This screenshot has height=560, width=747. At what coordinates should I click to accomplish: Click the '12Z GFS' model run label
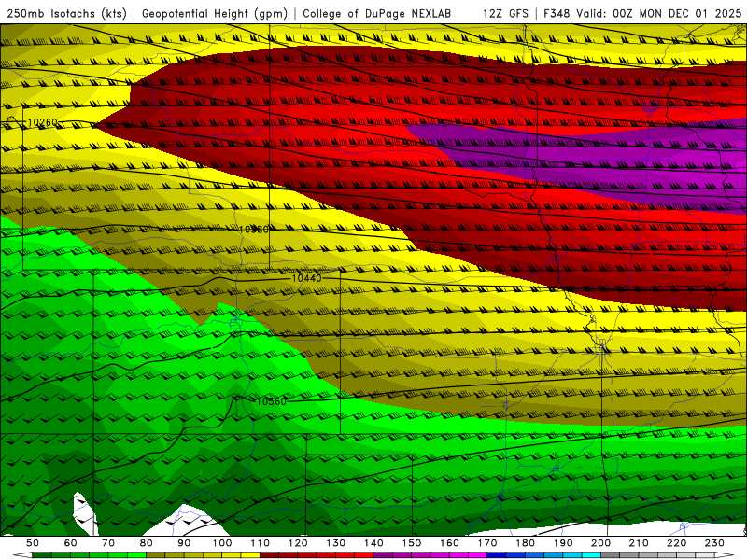(505, 13)
